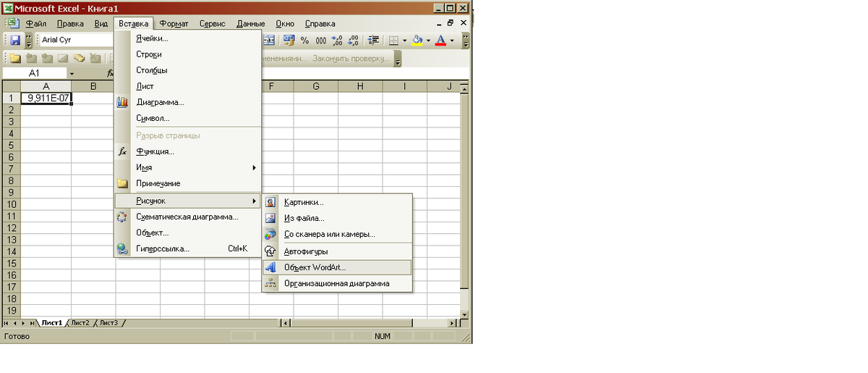
Task: Choose Схематическая диаграмма...
Action: [187, 217]
